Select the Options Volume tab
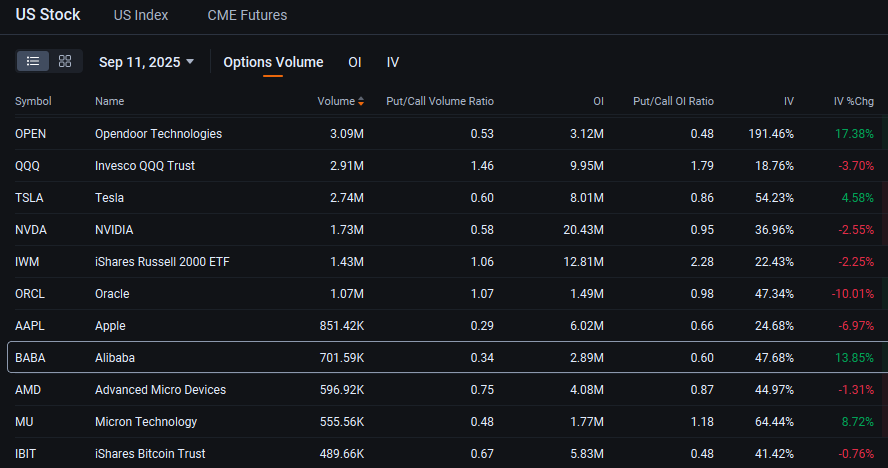888x468 pixels. (273, 62)
